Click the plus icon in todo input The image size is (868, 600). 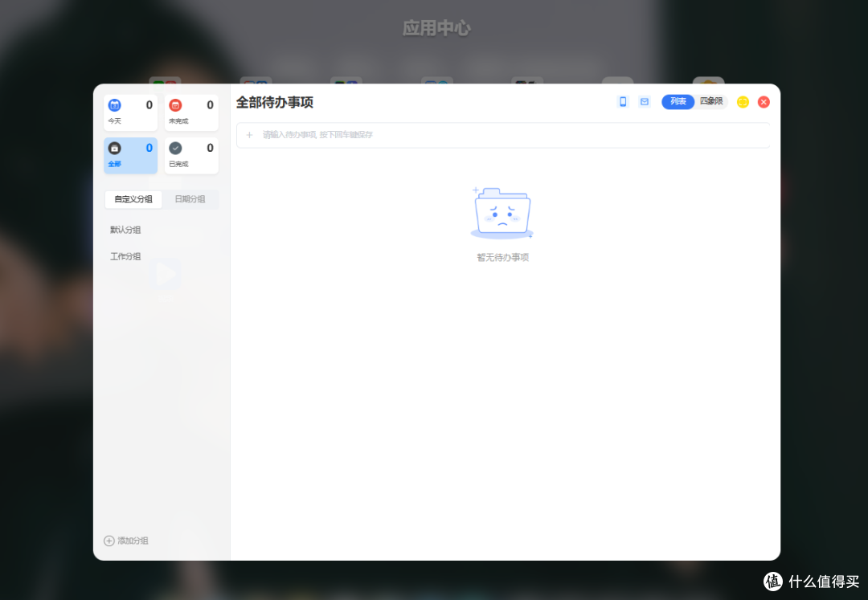click(x=249, y=135)
